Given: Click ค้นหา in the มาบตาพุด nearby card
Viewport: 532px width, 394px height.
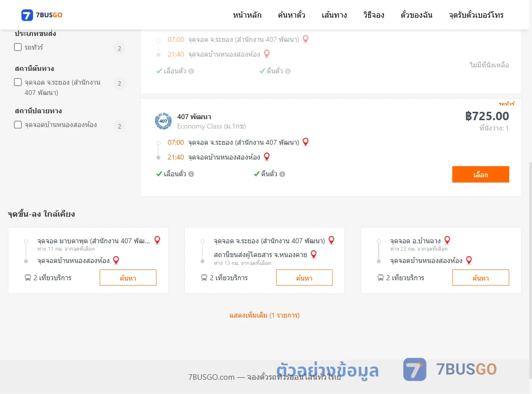Looking at the screenshot, I should (x=128, y=278).
